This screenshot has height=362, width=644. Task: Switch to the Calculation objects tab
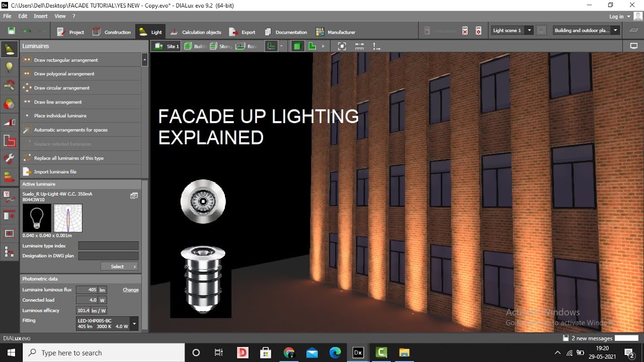tap(195, 32)
